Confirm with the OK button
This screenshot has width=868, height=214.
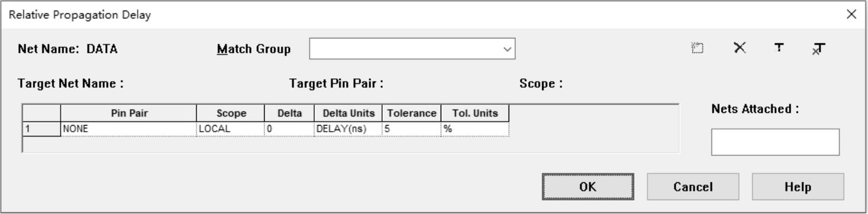[588, 187]
